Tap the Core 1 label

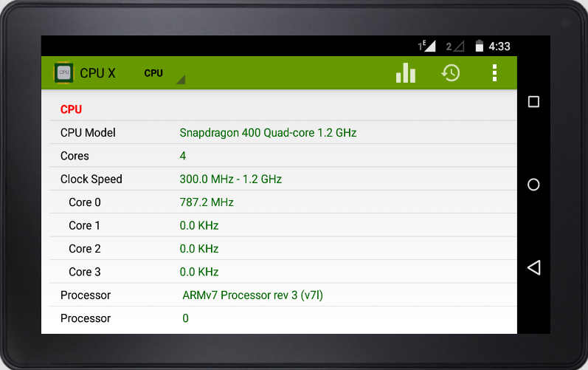tap(84, 225)
